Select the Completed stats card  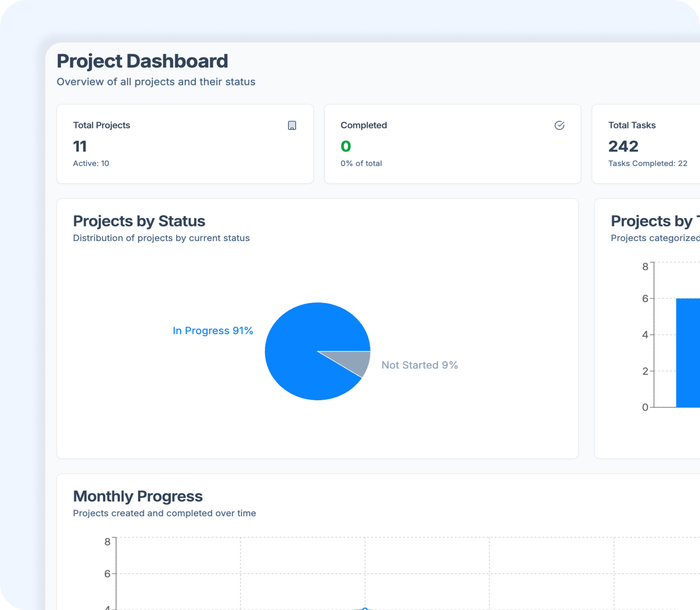[452, 144]
